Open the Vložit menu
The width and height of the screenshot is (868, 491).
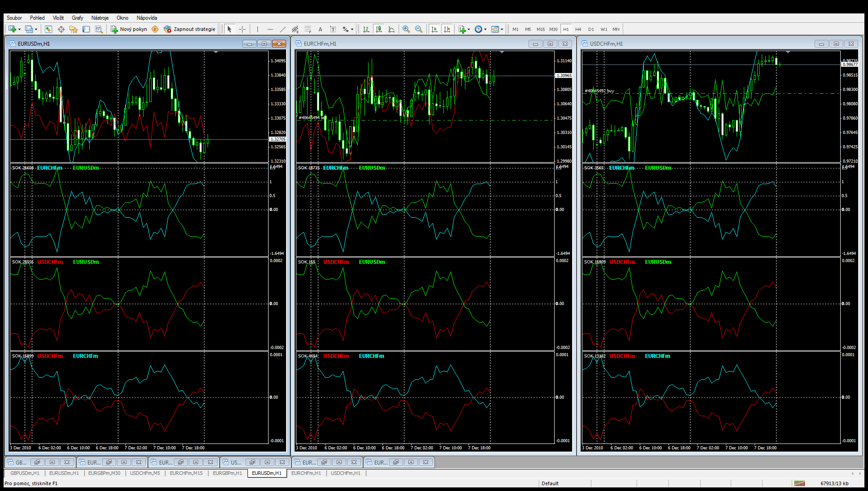click(58, 18)
